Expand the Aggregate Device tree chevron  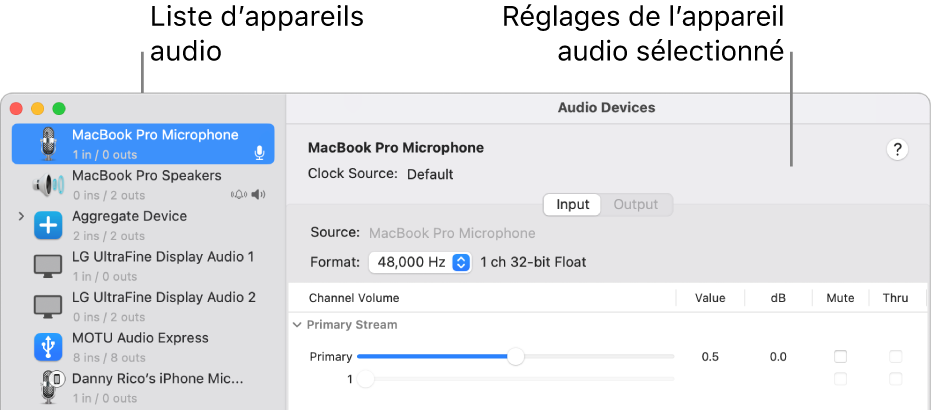coord(21,216)
